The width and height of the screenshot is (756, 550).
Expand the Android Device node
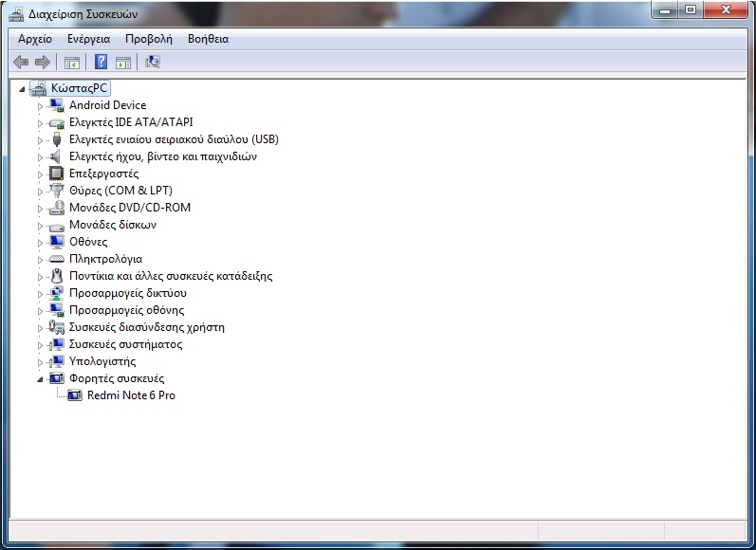pos(41,106)
